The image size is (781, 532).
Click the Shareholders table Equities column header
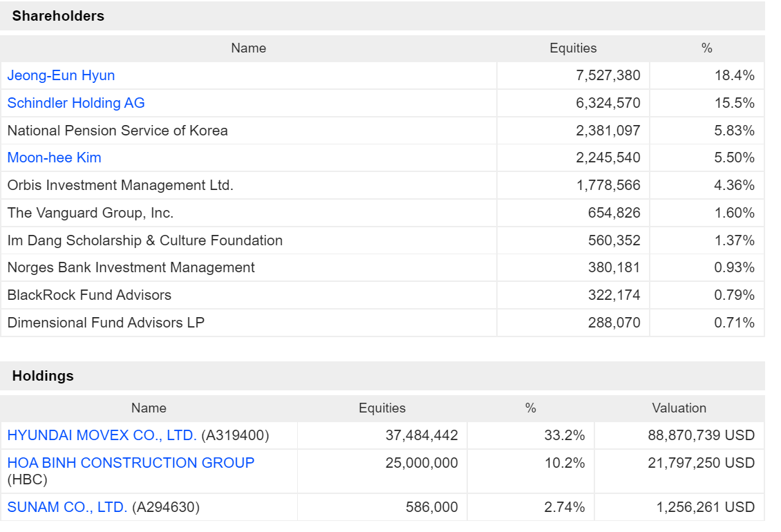click(x=573, y=48)
